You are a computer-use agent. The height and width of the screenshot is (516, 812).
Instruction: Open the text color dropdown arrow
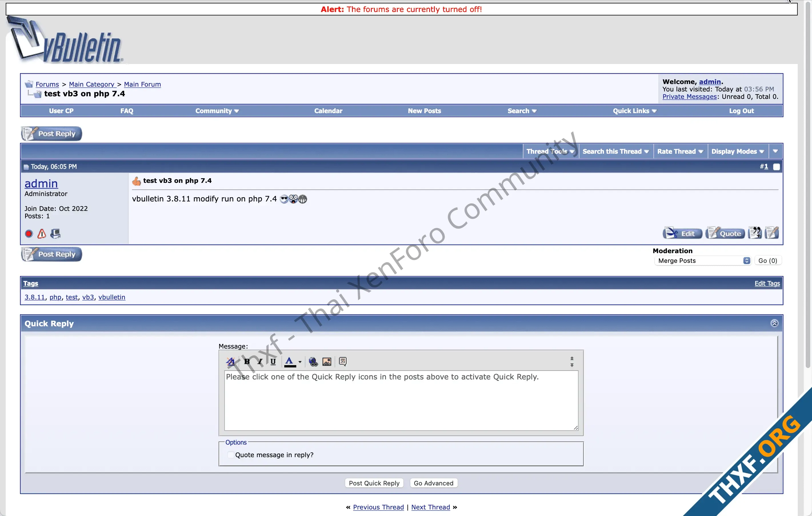[x=300, y=362]
